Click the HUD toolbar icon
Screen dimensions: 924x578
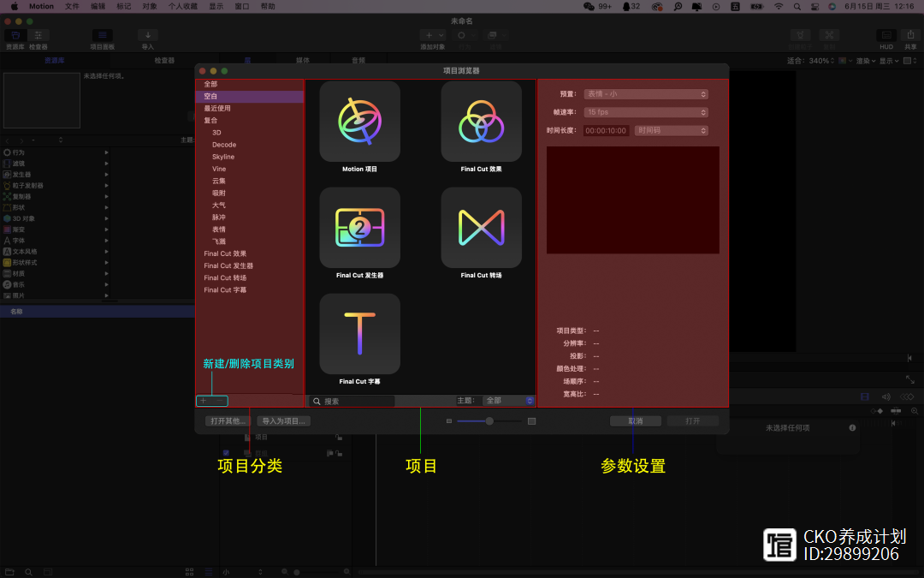click(886, 35)
